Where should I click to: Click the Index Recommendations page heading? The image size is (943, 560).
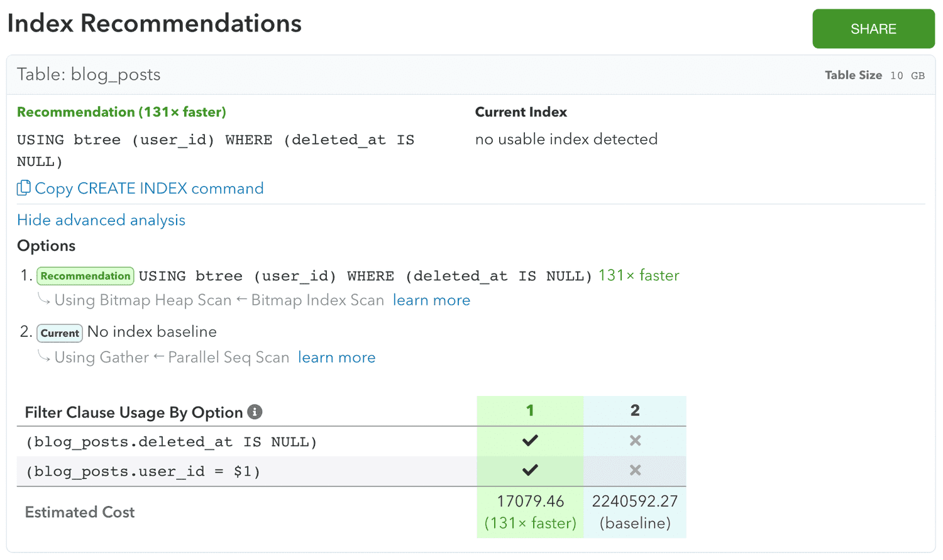pyautogui.click(x=154, y=23)
